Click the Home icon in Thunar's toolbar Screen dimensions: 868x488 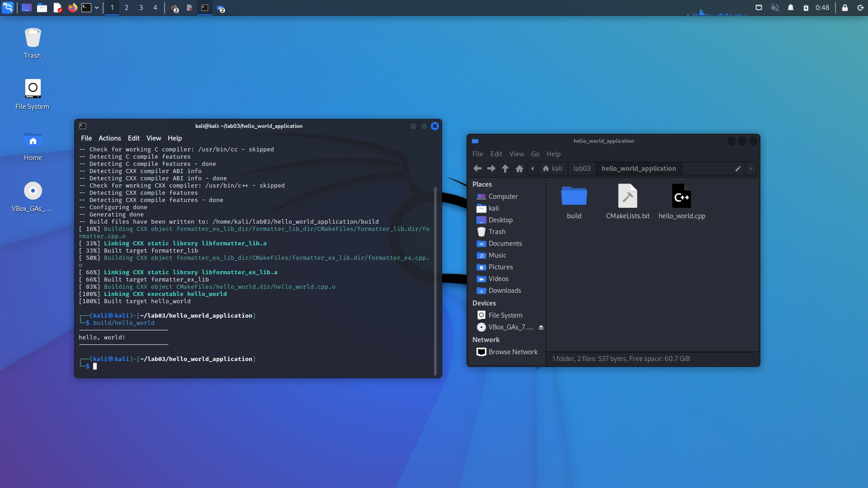[519, 169]
